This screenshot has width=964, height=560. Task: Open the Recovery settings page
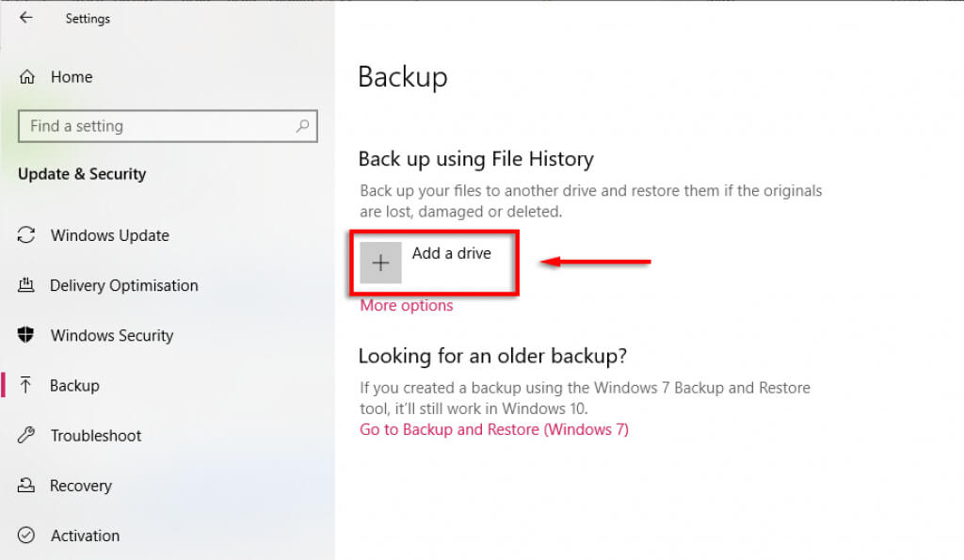(80, 486)
